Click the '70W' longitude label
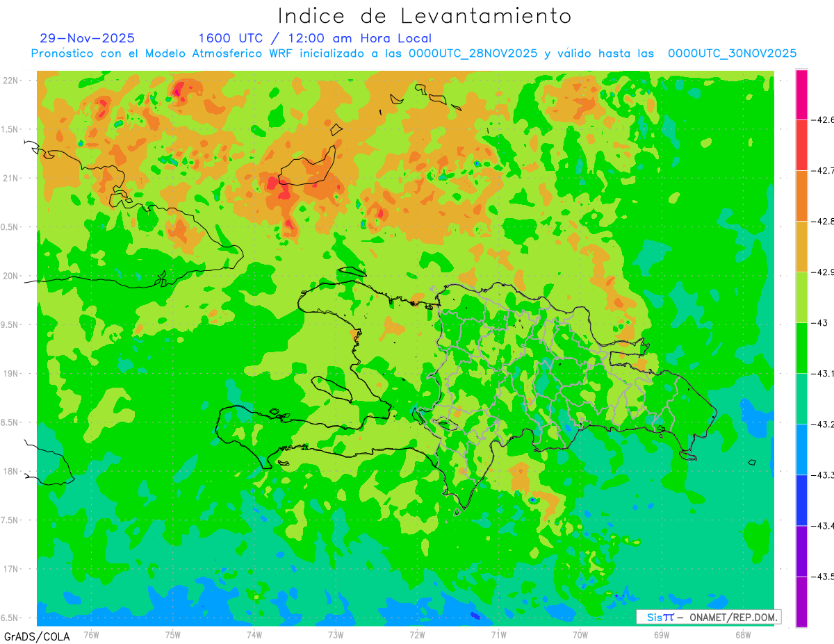Viewport: 834px width, 644px height. point(580,634)
